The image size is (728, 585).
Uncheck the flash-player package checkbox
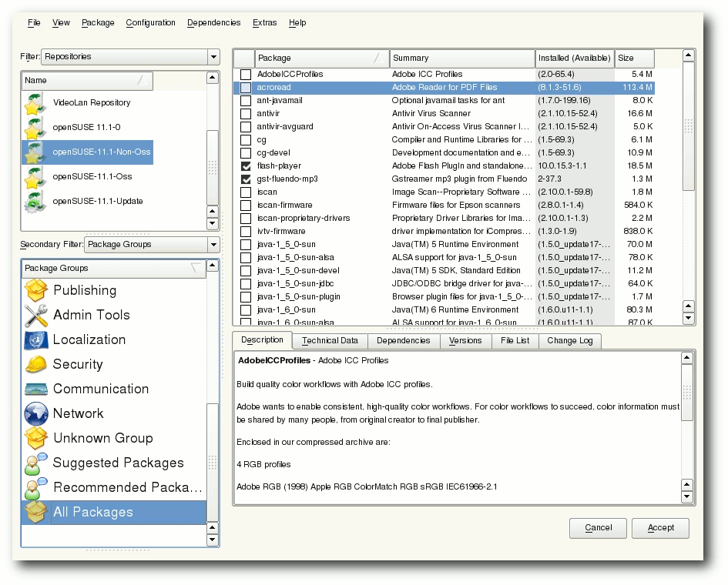click(246, 166)
